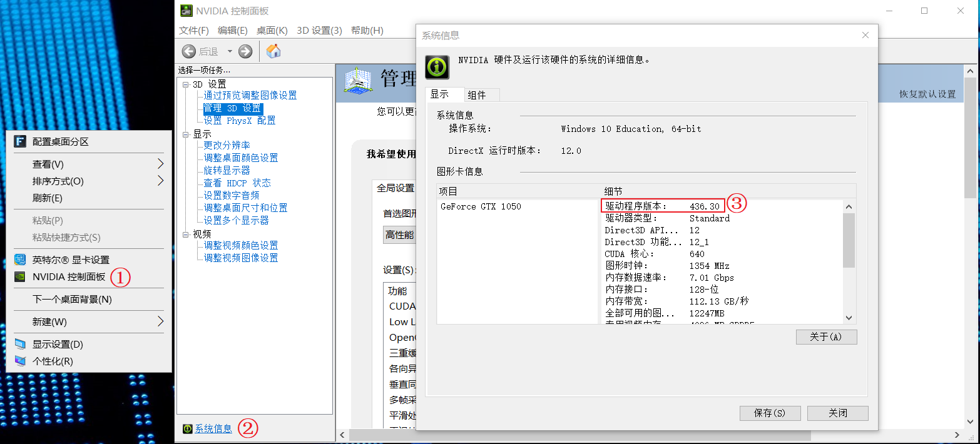Screen dimensions: 980x444
Task: Open 设置 PhysX 配置
Action: [240, 121]
